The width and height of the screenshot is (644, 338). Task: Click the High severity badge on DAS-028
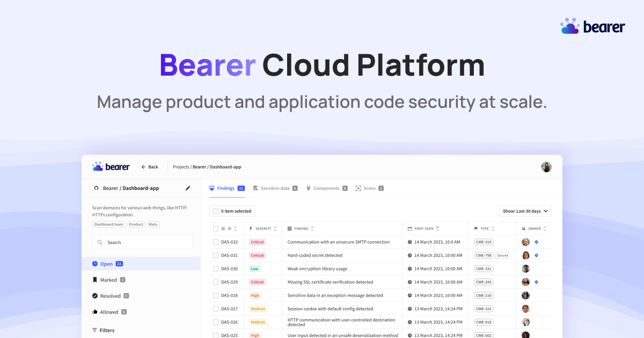pos(255,296)
